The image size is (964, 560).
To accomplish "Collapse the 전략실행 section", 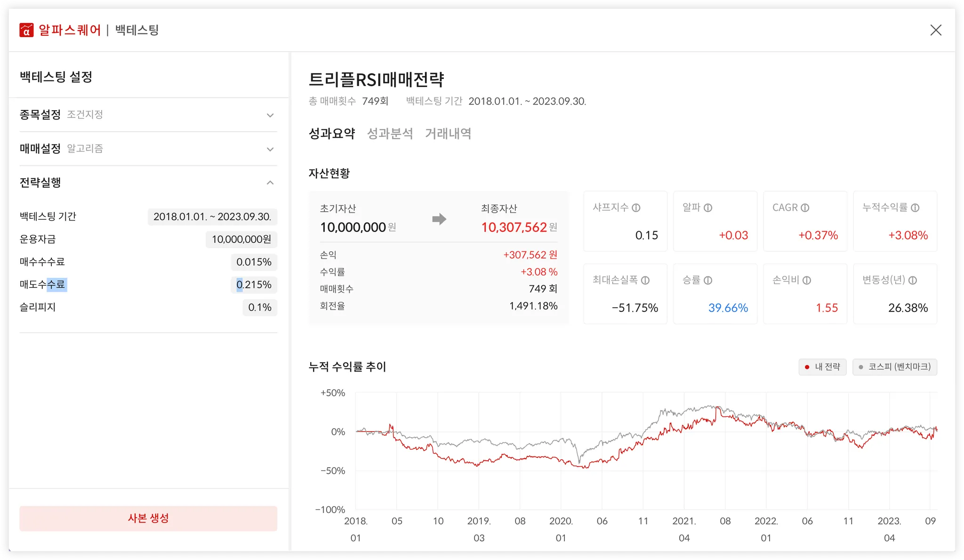I will point(270,183).
